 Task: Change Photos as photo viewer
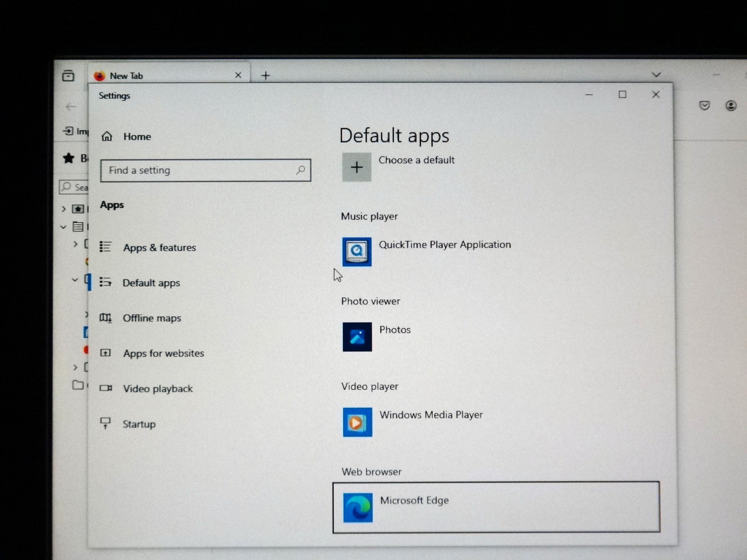(395, 330)
